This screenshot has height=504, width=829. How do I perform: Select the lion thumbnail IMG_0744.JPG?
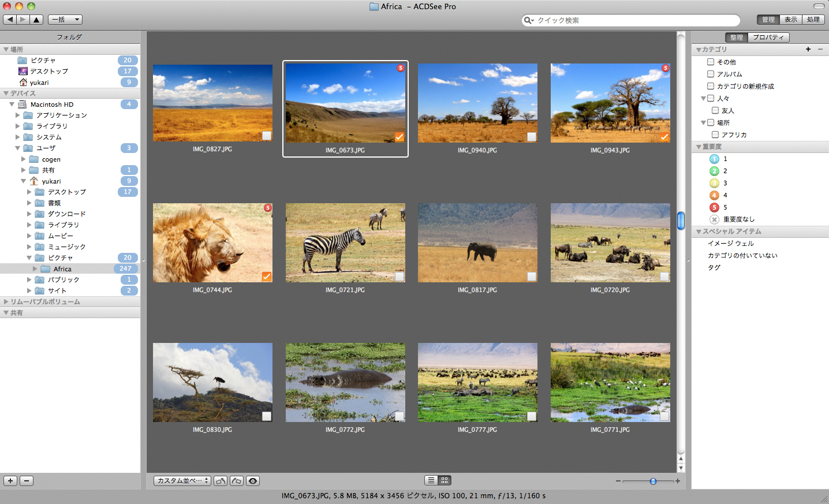pyautogui.click(x=212, y=242)
